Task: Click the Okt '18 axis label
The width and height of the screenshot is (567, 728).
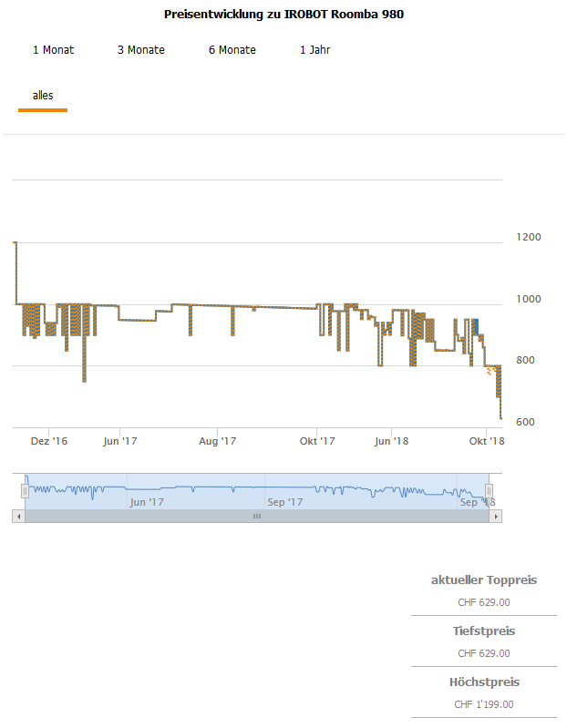Action: [486, 441]
